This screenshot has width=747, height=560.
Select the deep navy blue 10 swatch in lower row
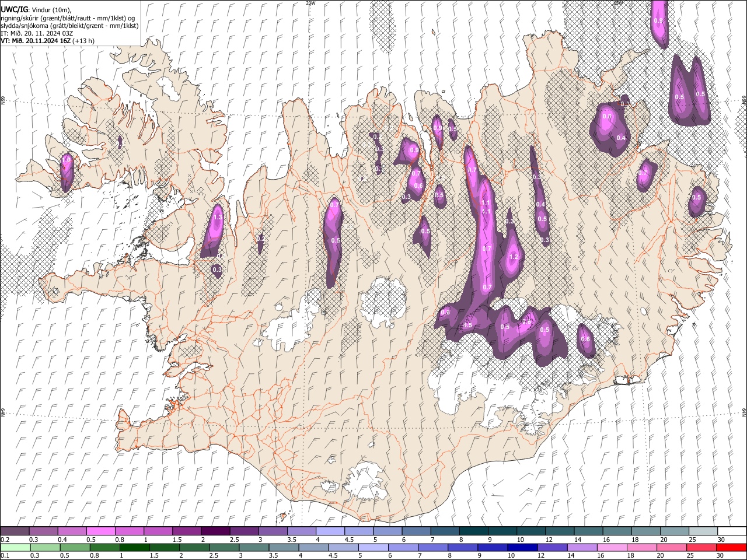coord(523,548)
